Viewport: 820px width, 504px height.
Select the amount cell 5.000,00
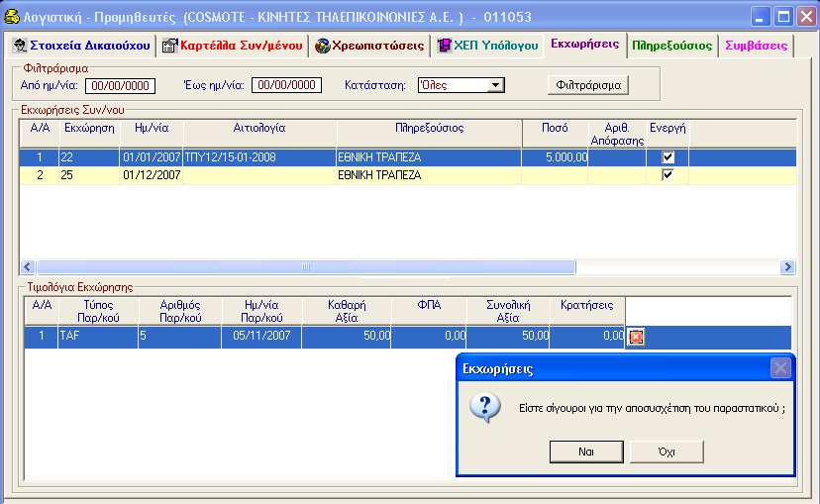pyautogui.click(x=555, y=157)
